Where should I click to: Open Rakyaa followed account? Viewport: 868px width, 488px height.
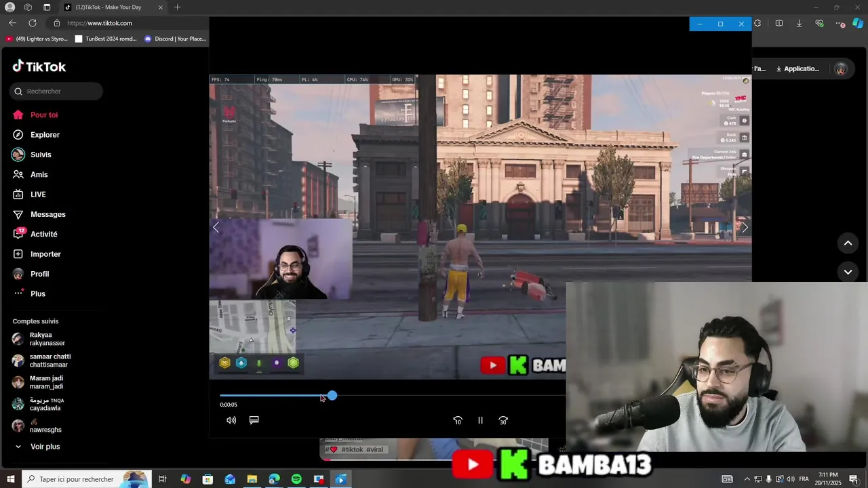39,339
